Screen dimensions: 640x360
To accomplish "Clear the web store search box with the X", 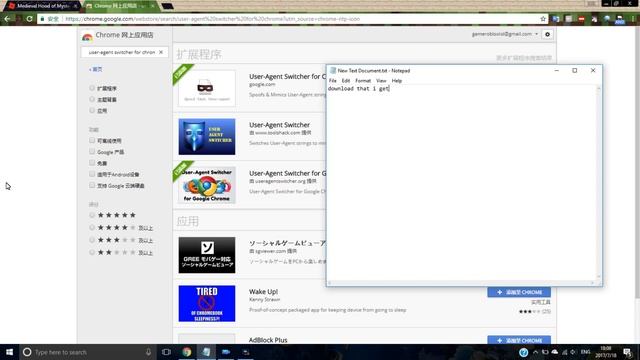I will click(161, 52).
